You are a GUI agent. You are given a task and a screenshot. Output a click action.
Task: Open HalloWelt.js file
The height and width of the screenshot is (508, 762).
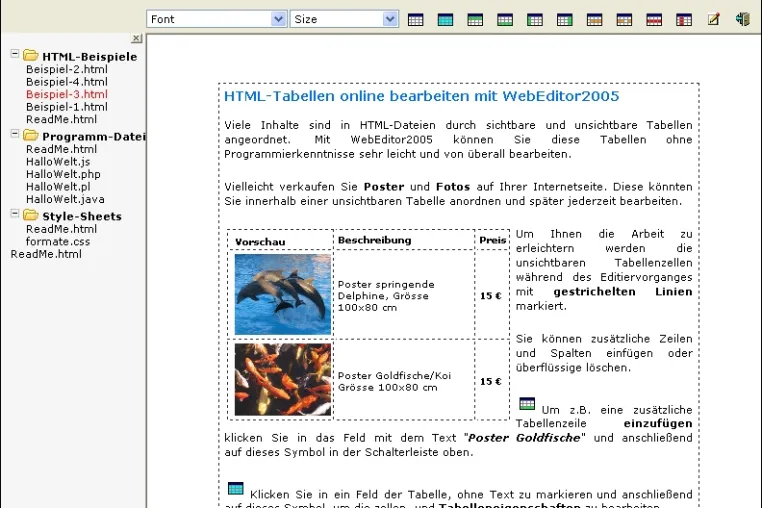pyautogui.click(x=58, y=162)
